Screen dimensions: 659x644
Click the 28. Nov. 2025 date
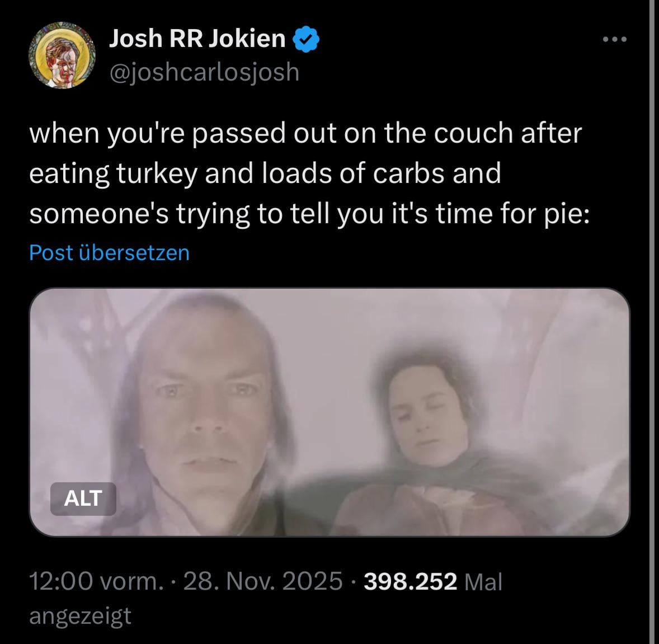point(263,581)
